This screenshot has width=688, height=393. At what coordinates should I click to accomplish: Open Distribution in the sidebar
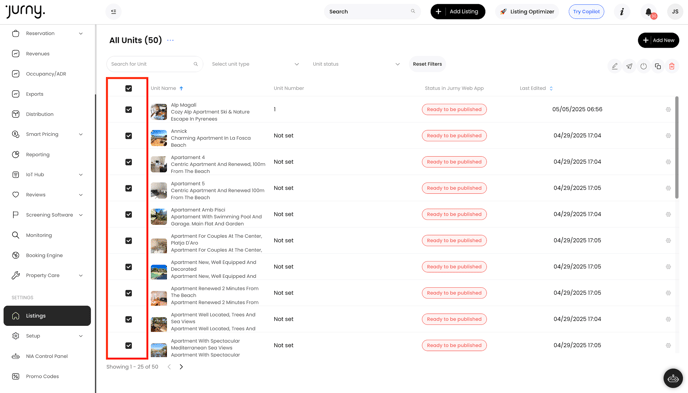[x=40, y=114]
